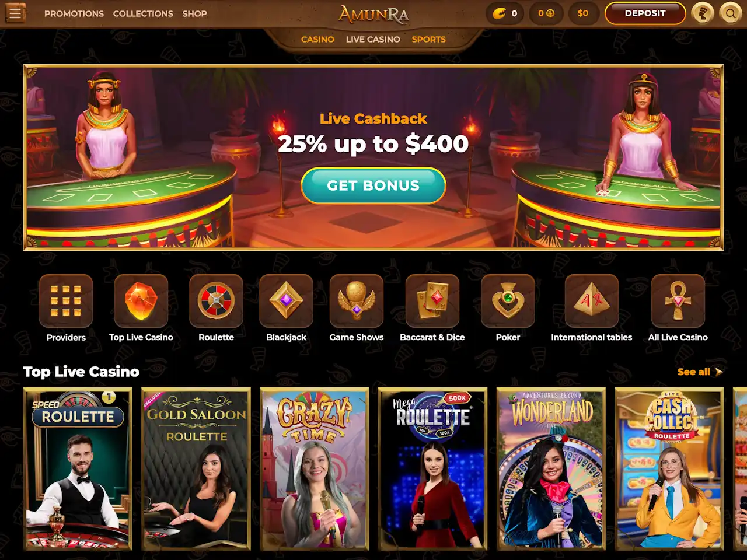Viewport: 747px width, 560px height.
Task: Open the Gold Saloon Roulette thumbnail
Action: pos(196,469)
